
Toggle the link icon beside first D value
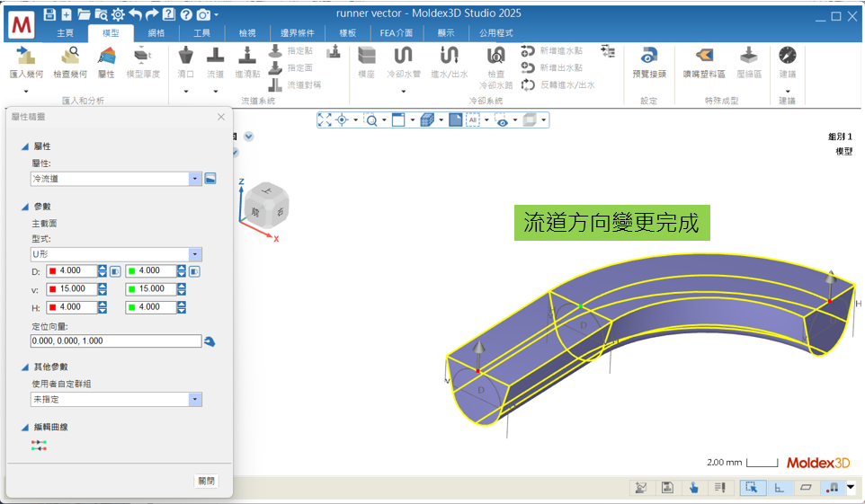point(115,270)
